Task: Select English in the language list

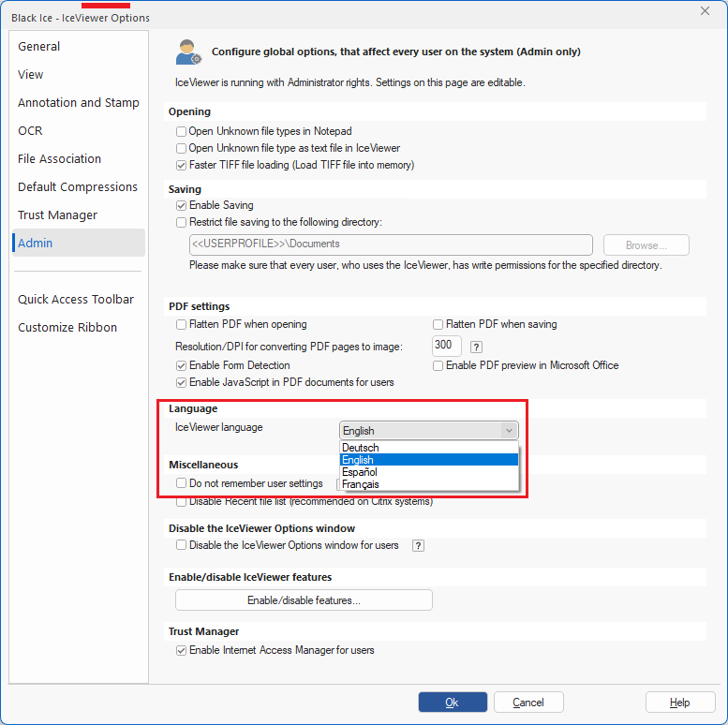Action: (429, 460)
